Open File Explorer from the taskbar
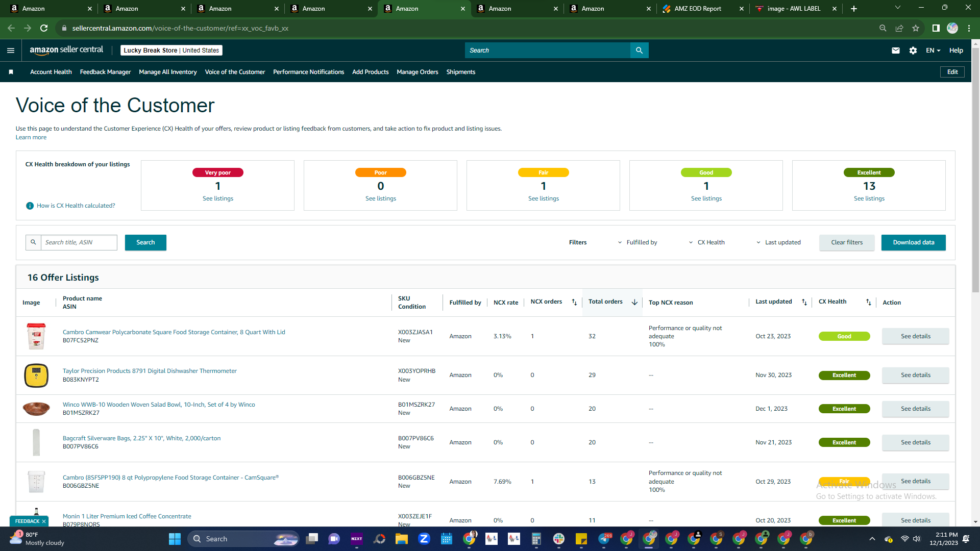This screenshot has width=980, height=551. pyautogui.click(x=402, y=539)
